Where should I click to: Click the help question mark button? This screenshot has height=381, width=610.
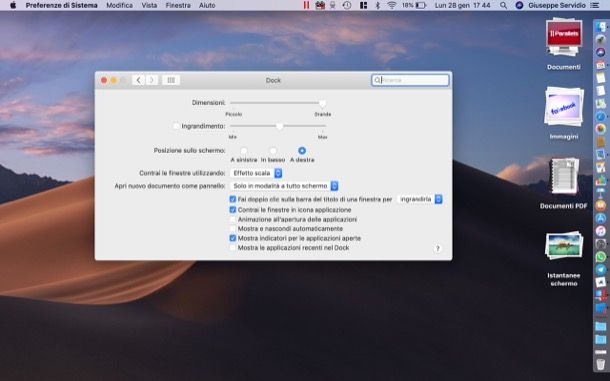tap(438, 248)
